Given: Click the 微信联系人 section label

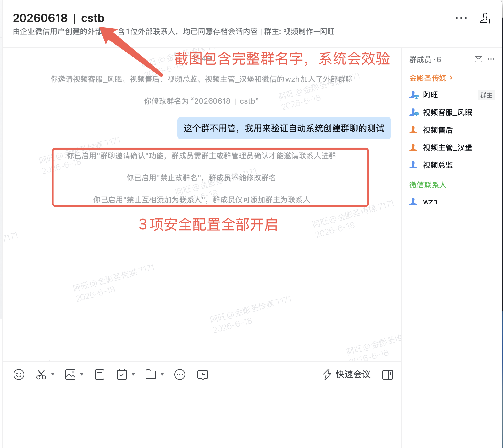Looking at the screenshot, I should [428, 185].
